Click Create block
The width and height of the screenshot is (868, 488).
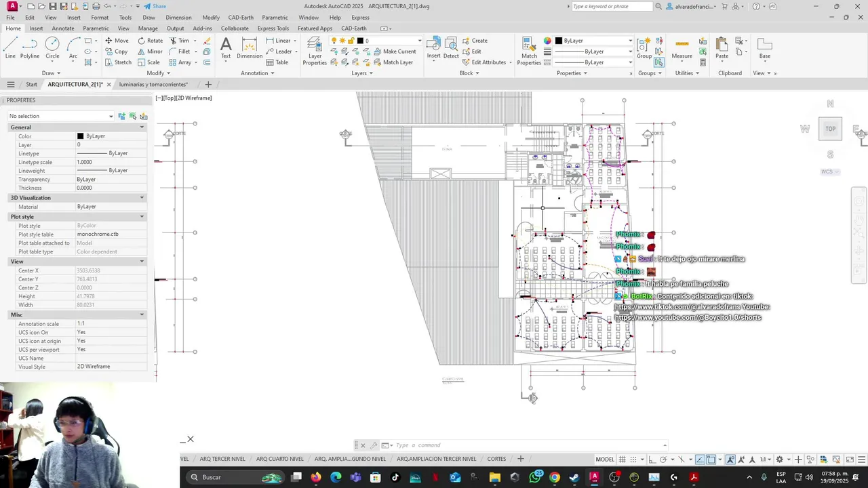pos(475,41)
